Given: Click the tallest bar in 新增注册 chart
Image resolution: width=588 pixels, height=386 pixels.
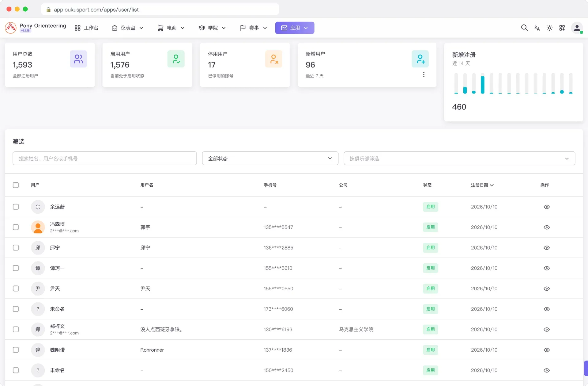Looking at the screenshot, I should tap(483, 85).
